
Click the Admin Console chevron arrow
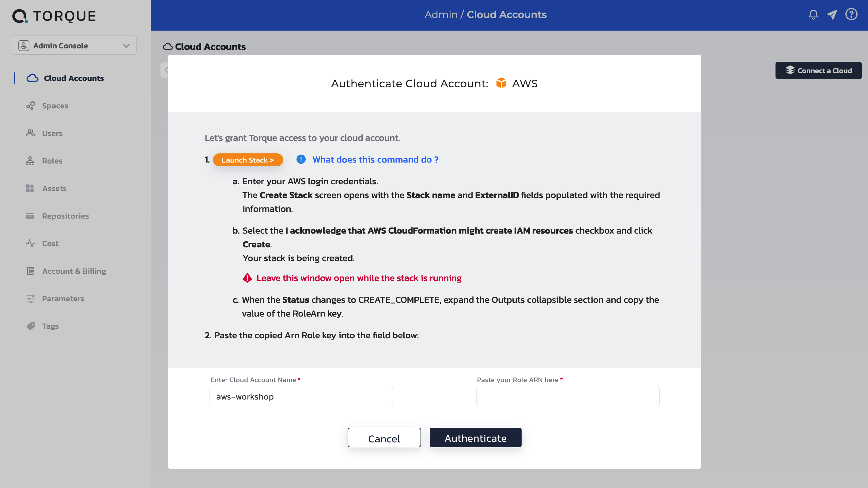[126, 46]
